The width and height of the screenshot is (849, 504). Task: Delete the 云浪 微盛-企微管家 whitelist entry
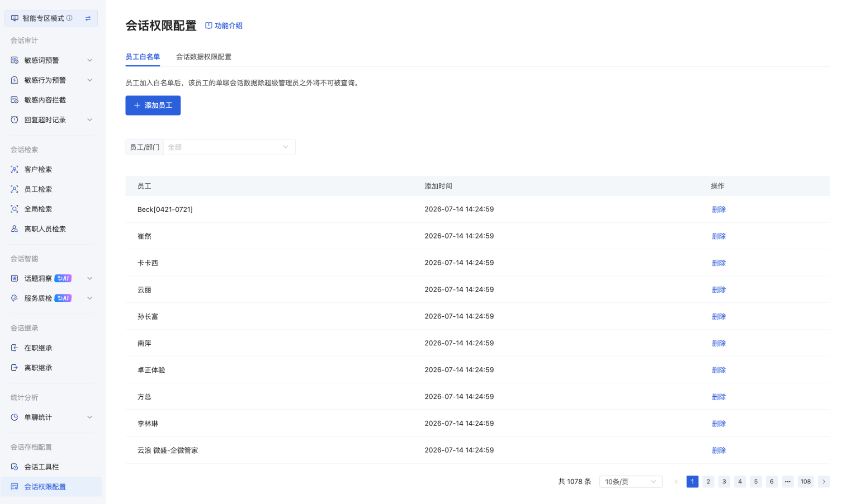pyautogui.click(x=719, y=450)
